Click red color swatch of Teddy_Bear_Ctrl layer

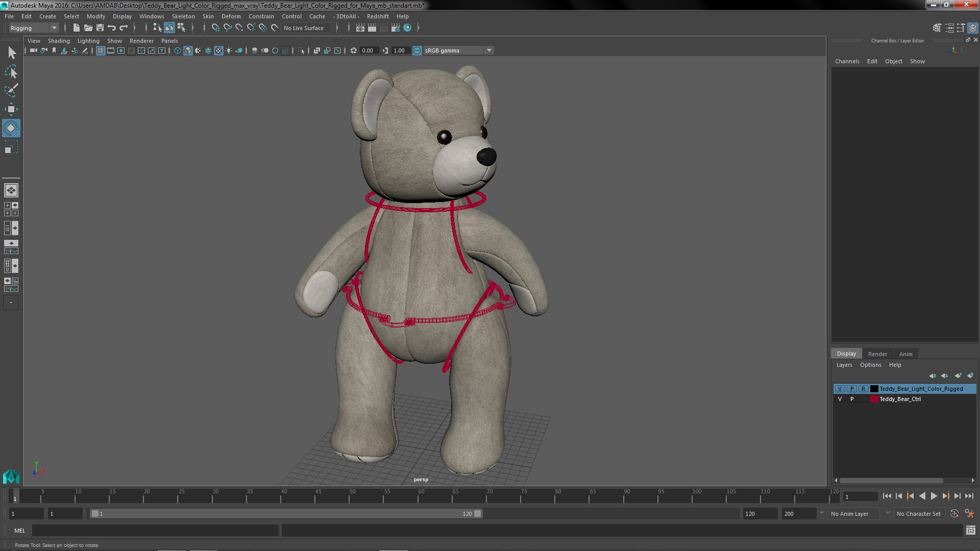[874, 399]
